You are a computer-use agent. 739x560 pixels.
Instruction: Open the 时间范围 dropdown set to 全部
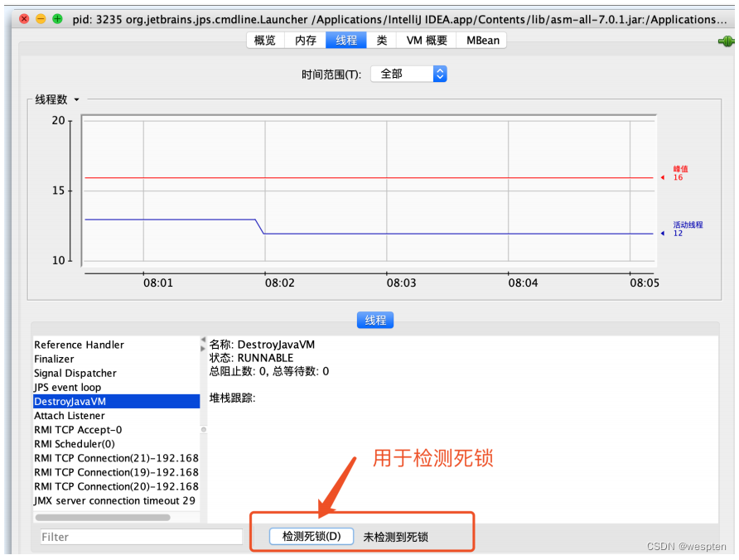coord(408,74)
